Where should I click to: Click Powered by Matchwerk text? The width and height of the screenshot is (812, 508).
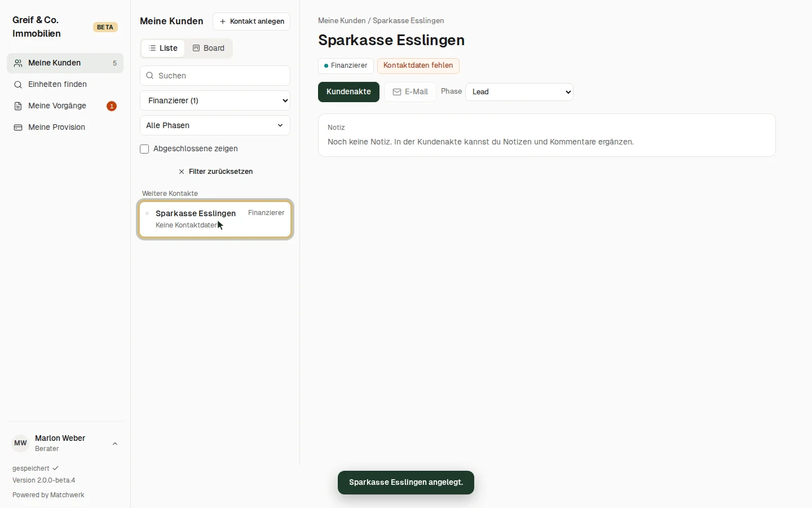tap(48, 495)
